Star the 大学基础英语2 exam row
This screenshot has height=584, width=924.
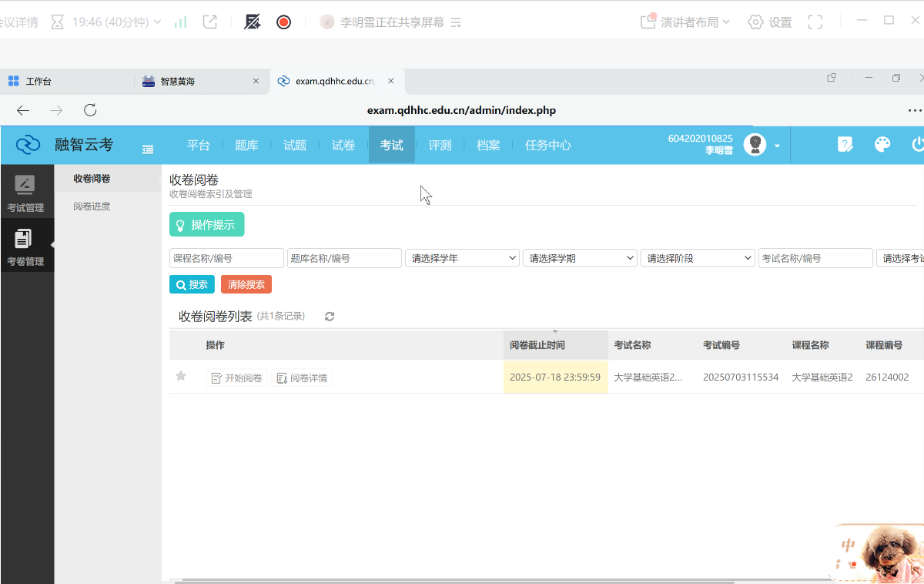(181, 376)
